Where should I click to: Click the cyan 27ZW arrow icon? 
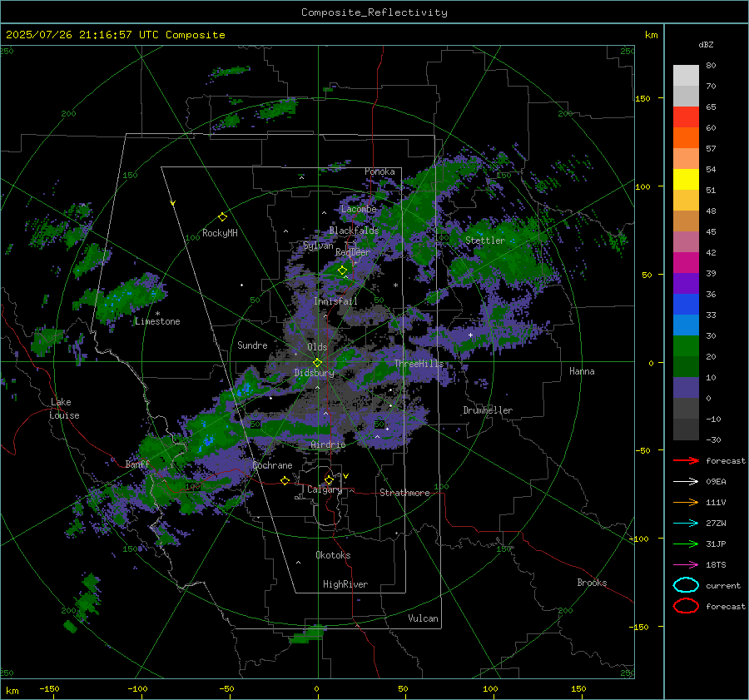click(x=686, y=524)
